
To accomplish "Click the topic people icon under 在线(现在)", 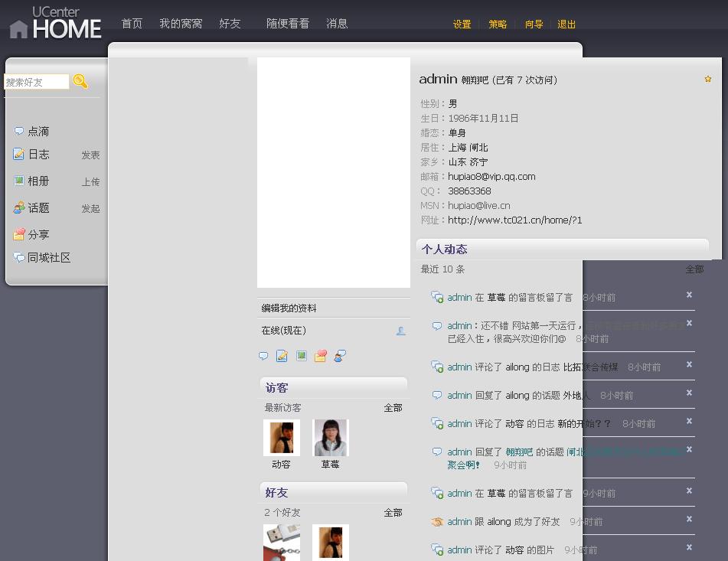I will pyautogui.click(x=340, y=356).
